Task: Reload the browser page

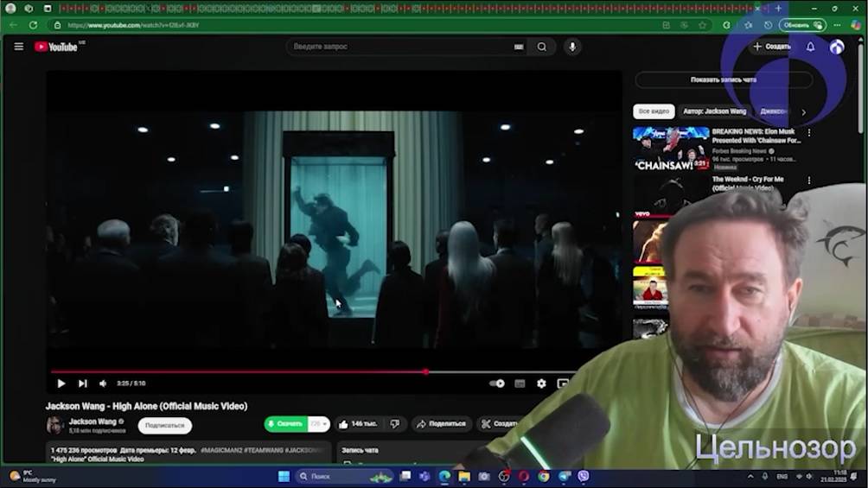Action: coord(33,25)
